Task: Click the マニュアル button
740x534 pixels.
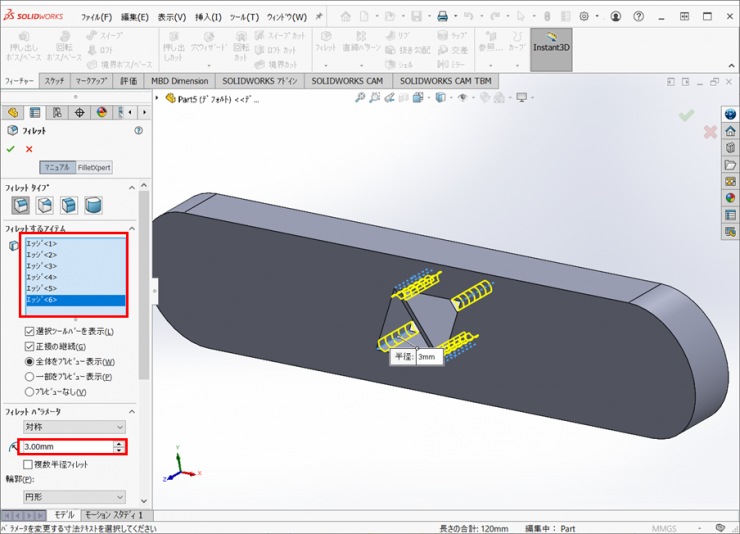Action: (57, 167)
